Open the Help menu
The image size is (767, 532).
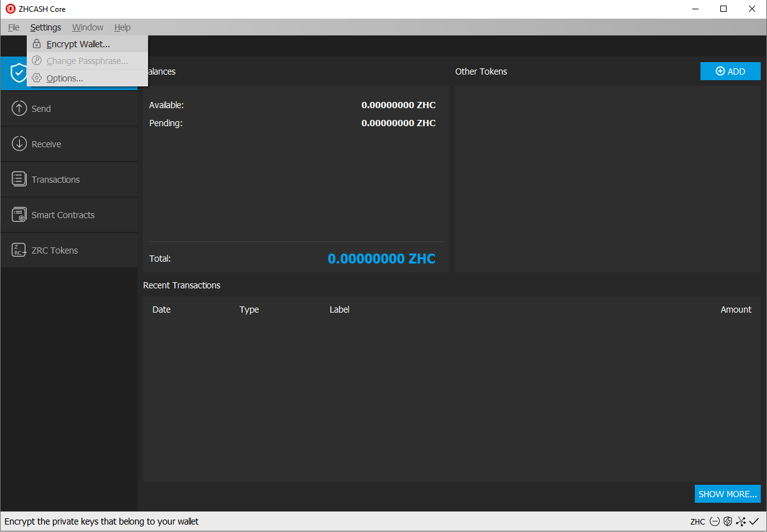pos(123,27)
